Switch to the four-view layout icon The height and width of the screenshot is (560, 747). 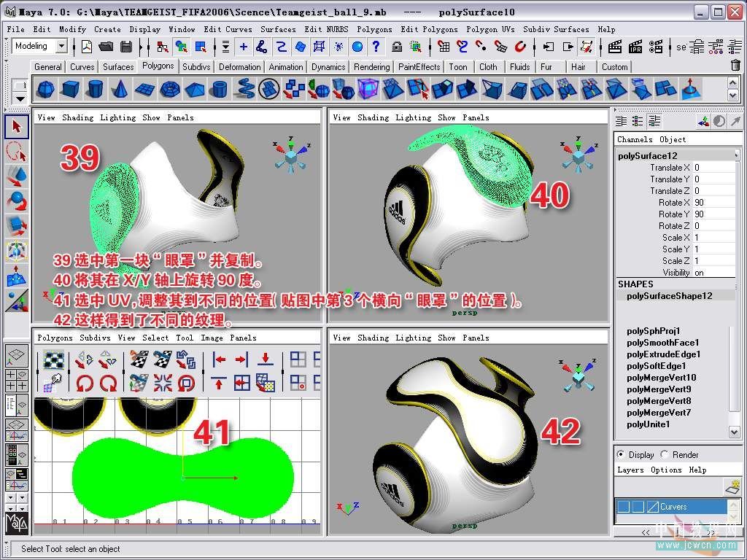(17, 381)
